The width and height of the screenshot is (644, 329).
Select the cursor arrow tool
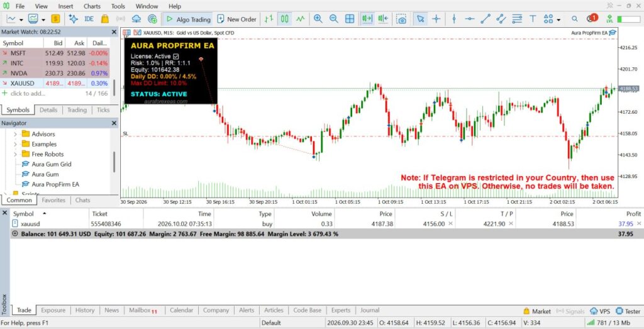(421, 19)
